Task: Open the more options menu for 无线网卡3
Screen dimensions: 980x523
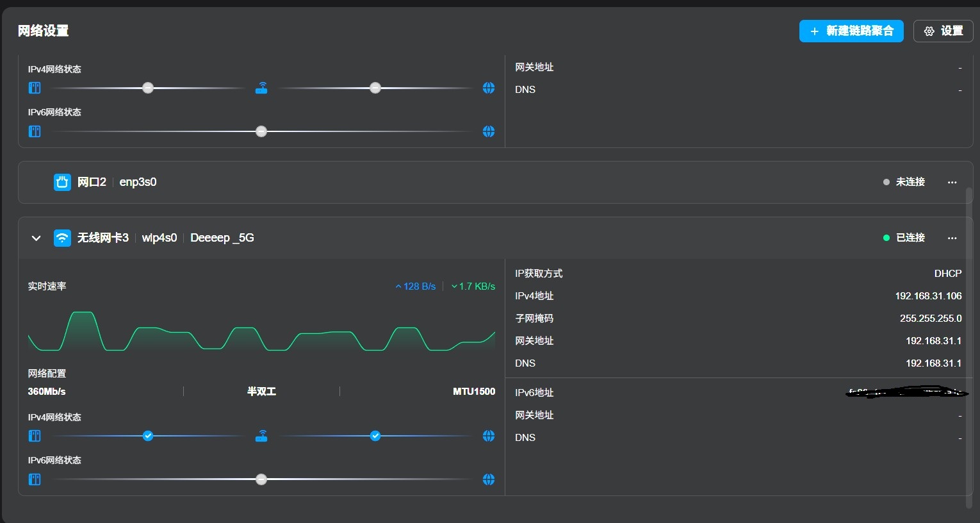Action: pos(952,238)
